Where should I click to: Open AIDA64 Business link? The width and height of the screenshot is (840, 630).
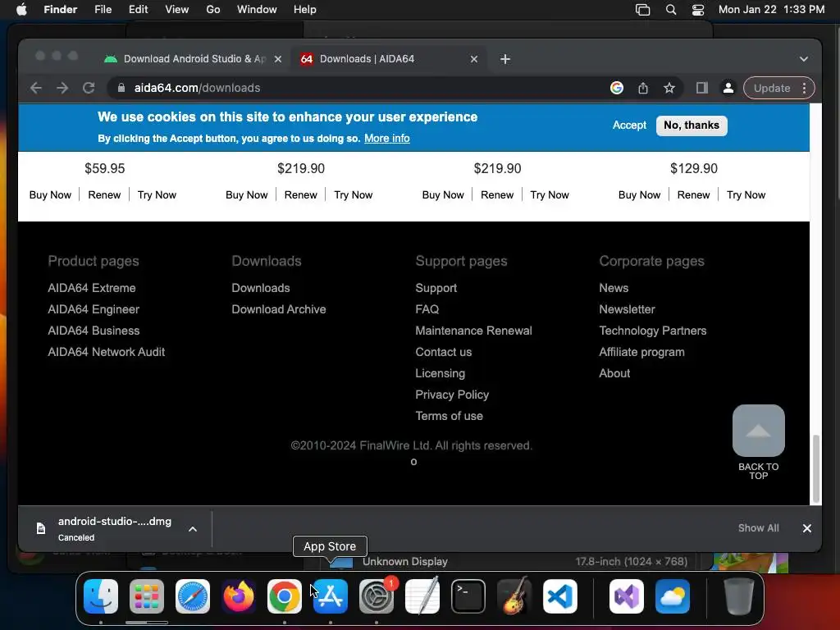pos(94,331)
